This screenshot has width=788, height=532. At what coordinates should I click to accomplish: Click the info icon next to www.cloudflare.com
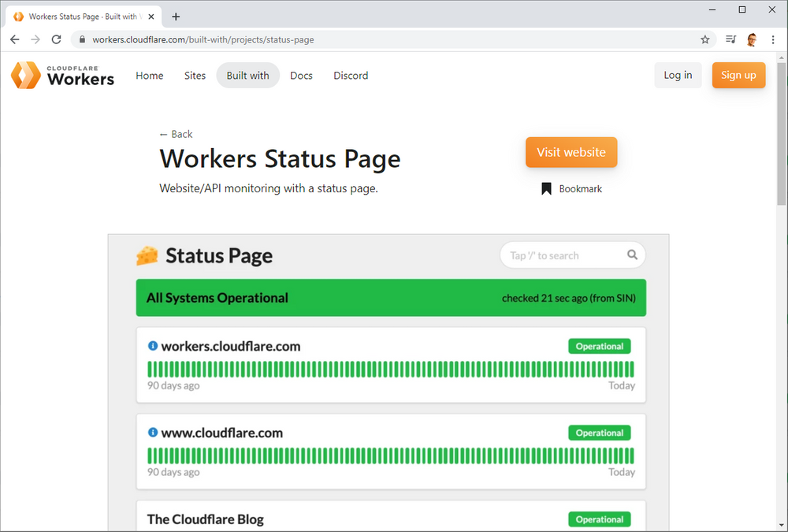point(151,432)
